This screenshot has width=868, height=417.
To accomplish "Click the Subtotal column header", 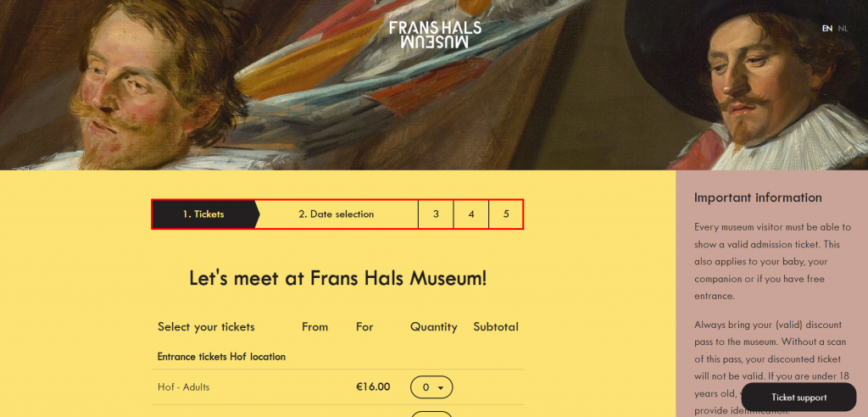I will [496, 327].
